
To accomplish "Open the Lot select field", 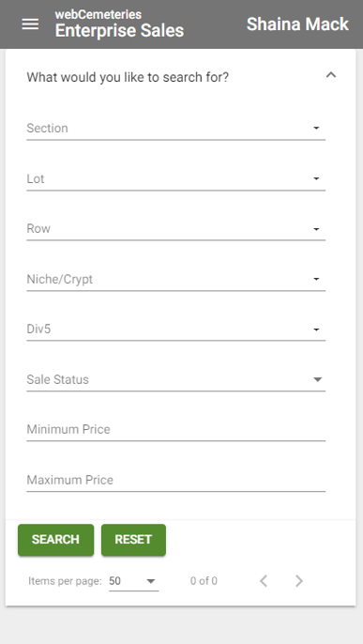I will tap(176, 179).
